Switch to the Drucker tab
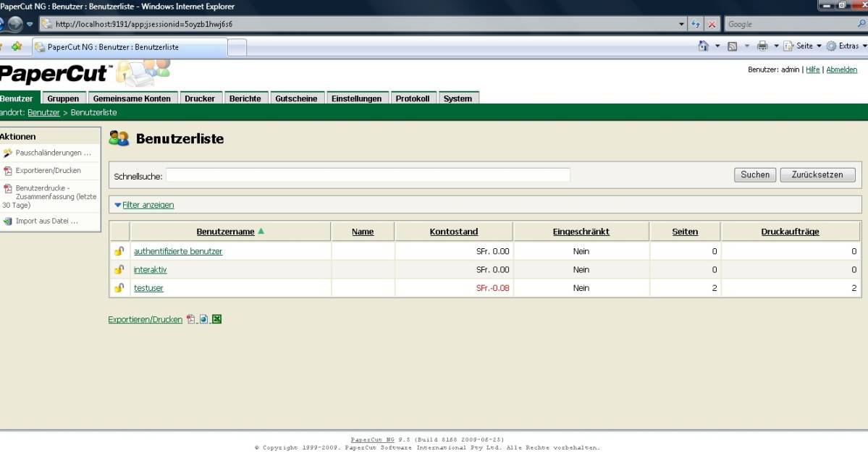 (200, 98)
